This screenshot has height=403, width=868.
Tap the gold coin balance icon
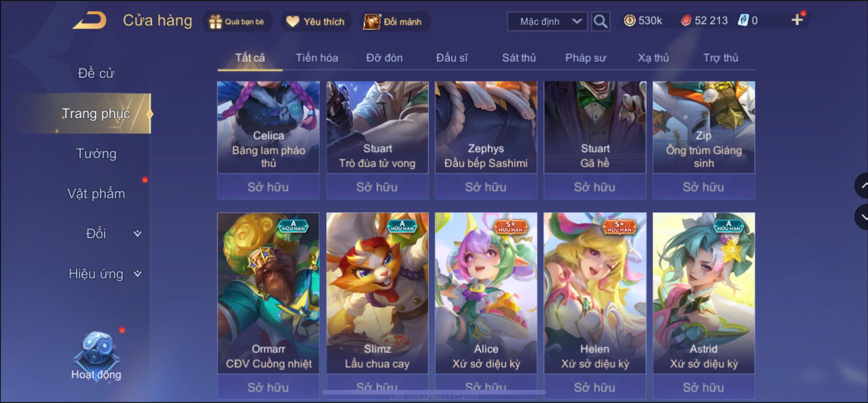tap(630, 21)
